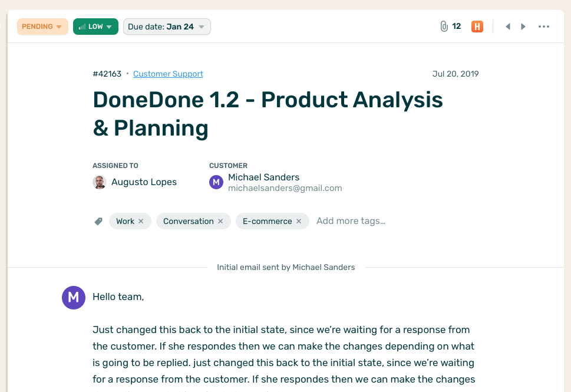Viewport: 571px width, 392px height.
Task: Open the Customer Support link
Action: point(168,74)
